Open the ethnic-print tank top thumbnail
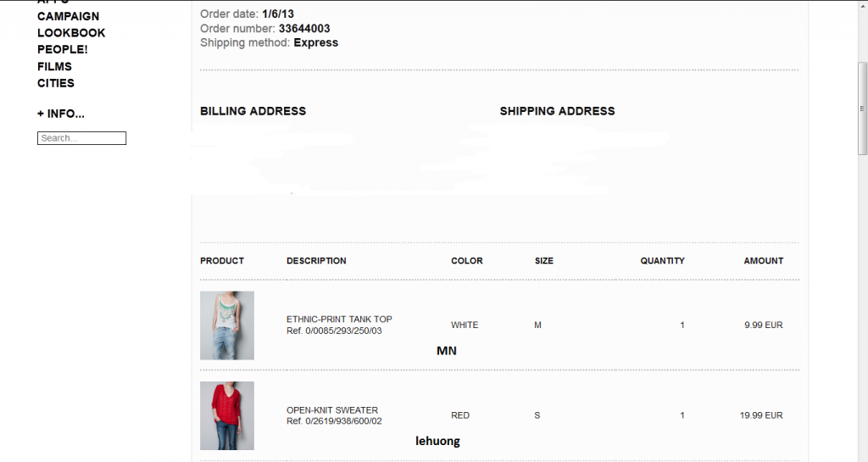 [x=227, y=326]
